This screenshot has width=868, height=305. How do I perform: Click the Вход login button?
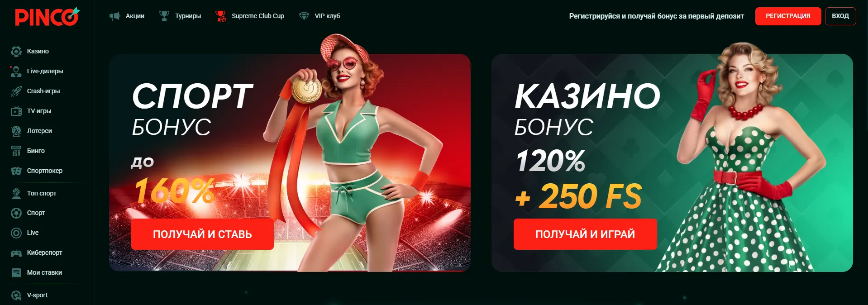(840, 16)
